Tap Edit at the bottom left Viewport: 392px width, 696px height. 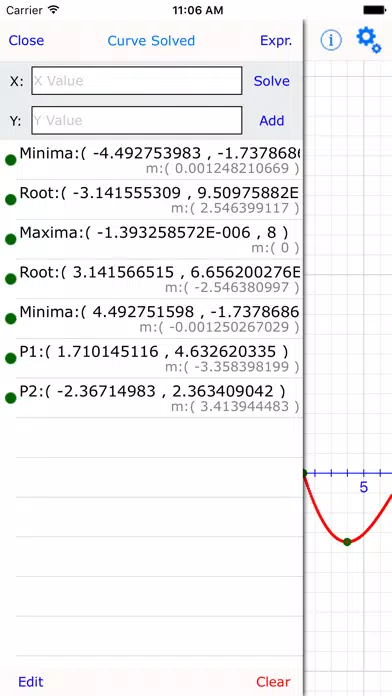[x=31, y=681]
